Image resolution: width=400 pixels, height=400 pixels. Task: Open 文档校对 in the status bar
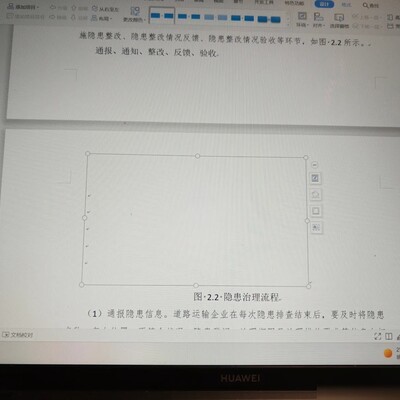(18, 335)
